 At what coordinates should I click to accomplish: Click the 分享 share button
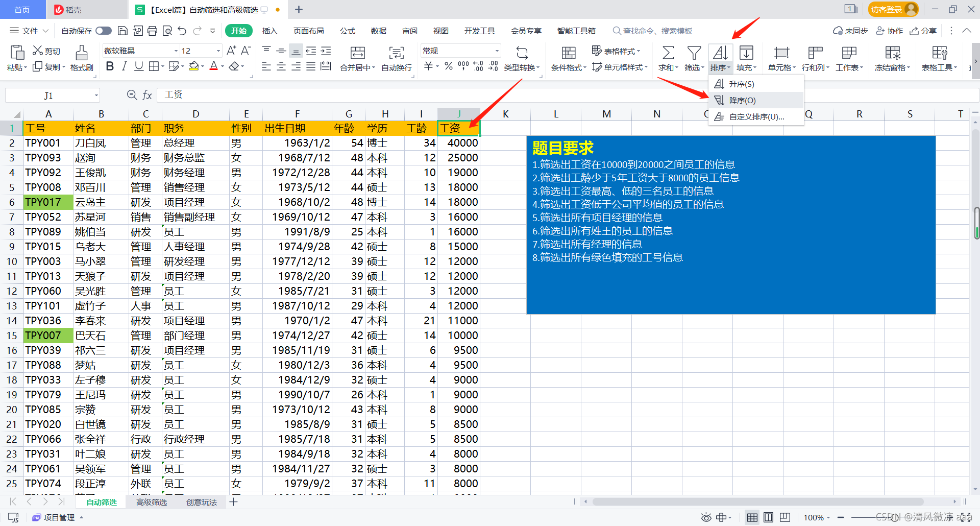(923, 31)
